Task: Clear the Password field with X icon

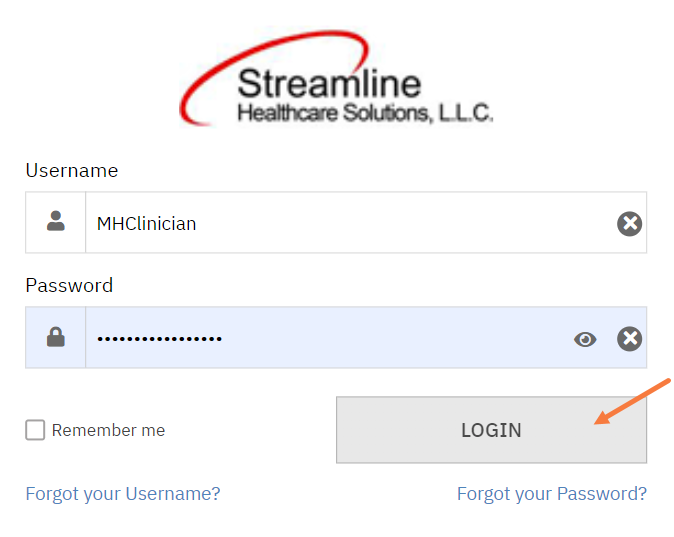Action: tap(629, 339)
